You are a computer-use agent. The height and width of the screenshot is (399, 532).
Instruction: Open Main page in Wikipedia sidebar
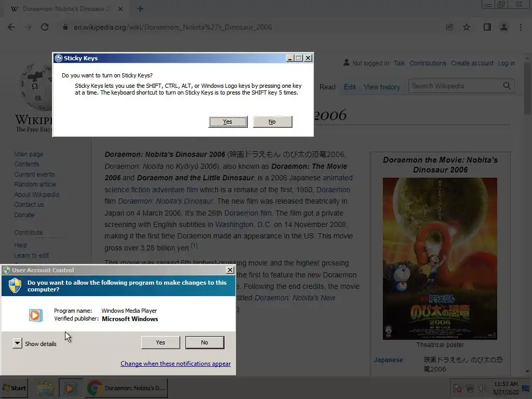pos(29,154)
